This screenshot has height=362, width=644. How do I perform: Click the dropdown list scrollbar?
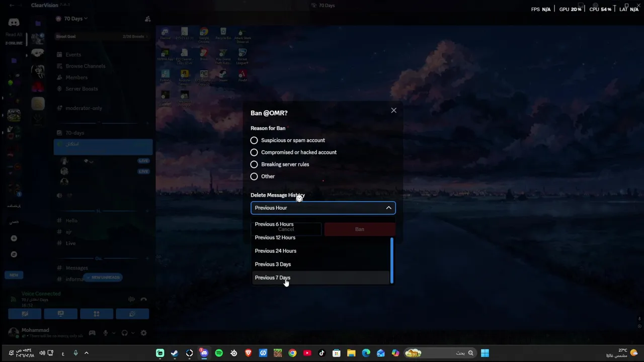392,260
